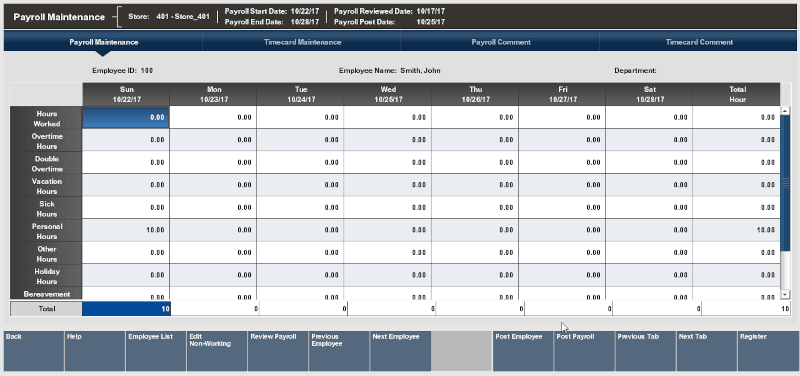Image resolution: width=800 pixels, height=376 pixels.
Task: Select Hours Worked cell for Mon 10/23/17
Action: [213, 117]
